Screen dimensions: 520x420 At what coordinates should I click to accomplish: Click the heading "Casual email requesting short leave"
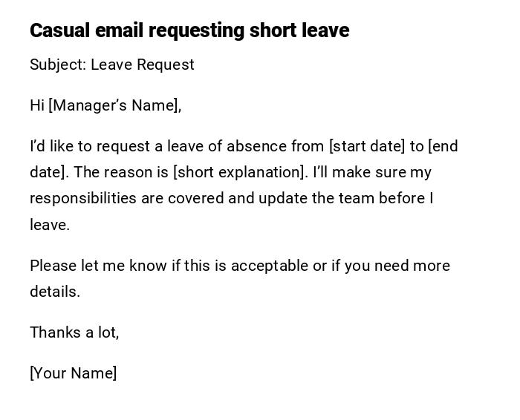(x=189, y=30)
